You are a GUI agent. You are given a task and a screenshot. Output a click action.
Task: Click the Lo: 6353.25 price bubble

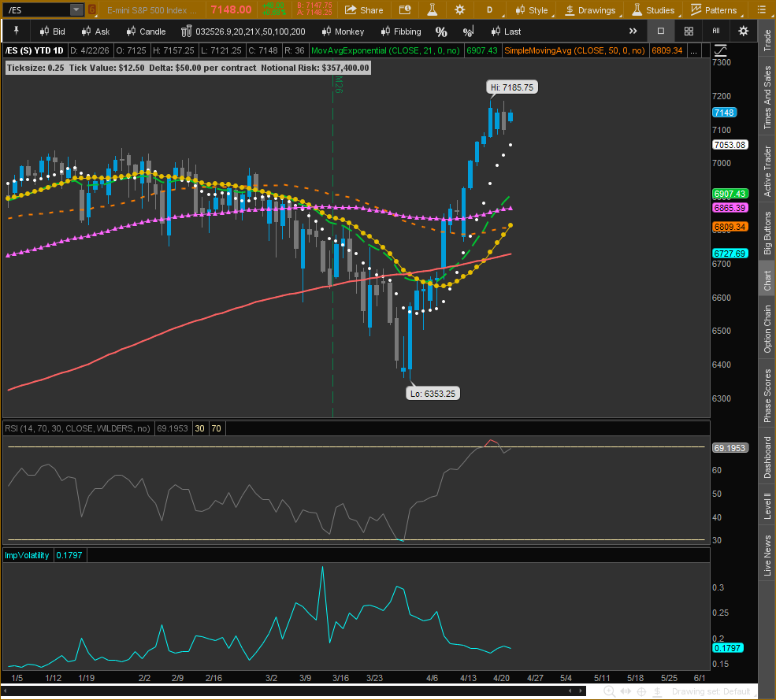pyautogui.click(x=433, y=393)
